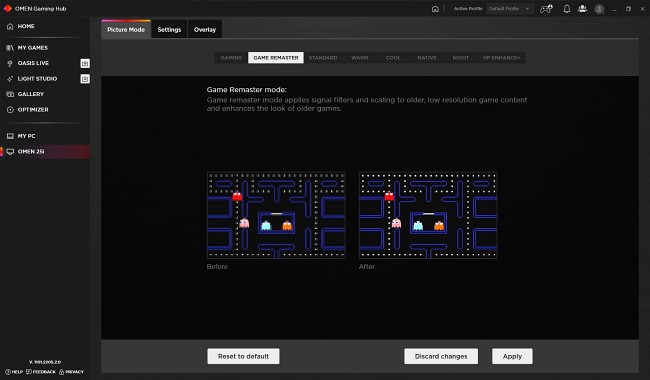This screenshot has height=380, width=650.
Task: Click the camera badge beside Oasis Live
Action: [x=85, y=63]
